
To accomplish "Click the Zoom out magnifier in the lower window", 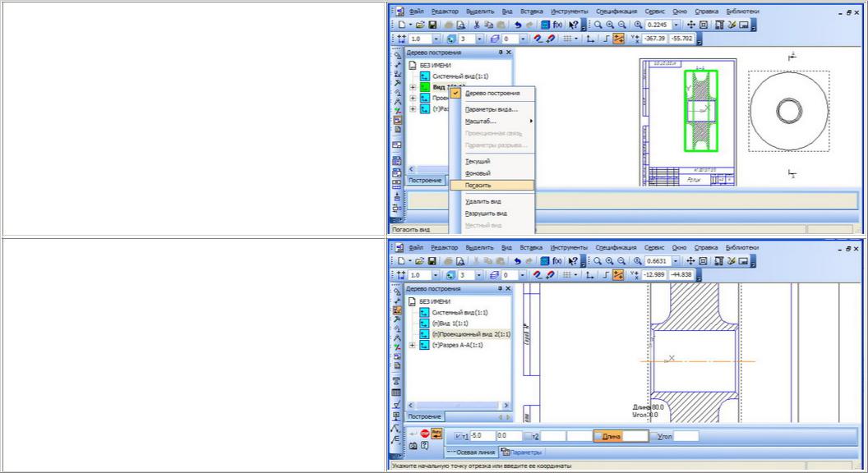I will click(622, 261).
